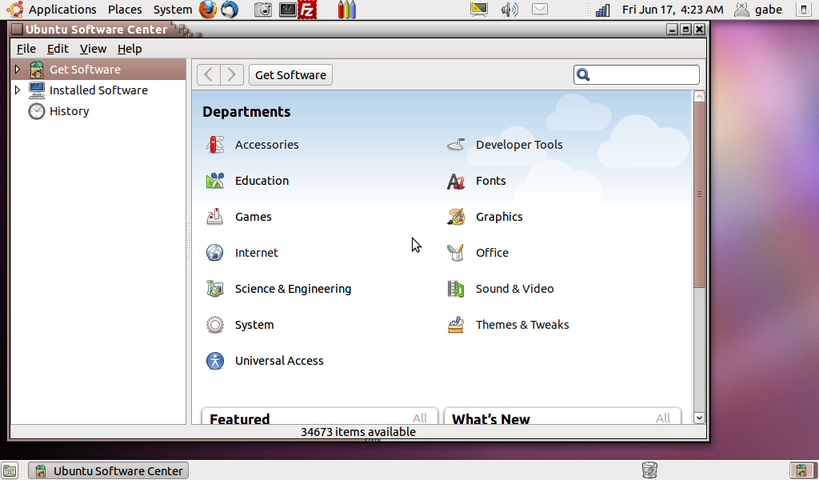Click the search magnifier icon
This screenshot has height=480, width=819.
click(x=583, y=75)
